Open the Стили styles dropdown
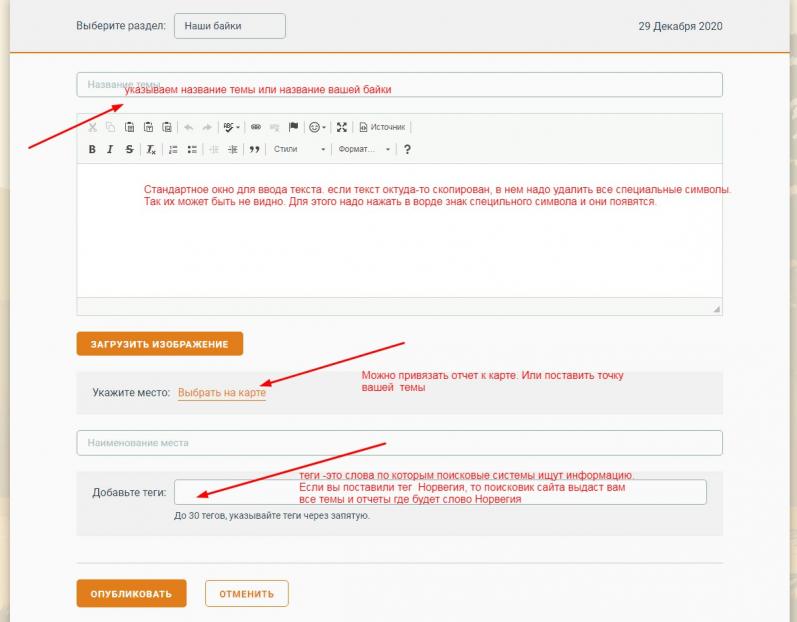The image size is (797, 622). click(x=299, y=149)
